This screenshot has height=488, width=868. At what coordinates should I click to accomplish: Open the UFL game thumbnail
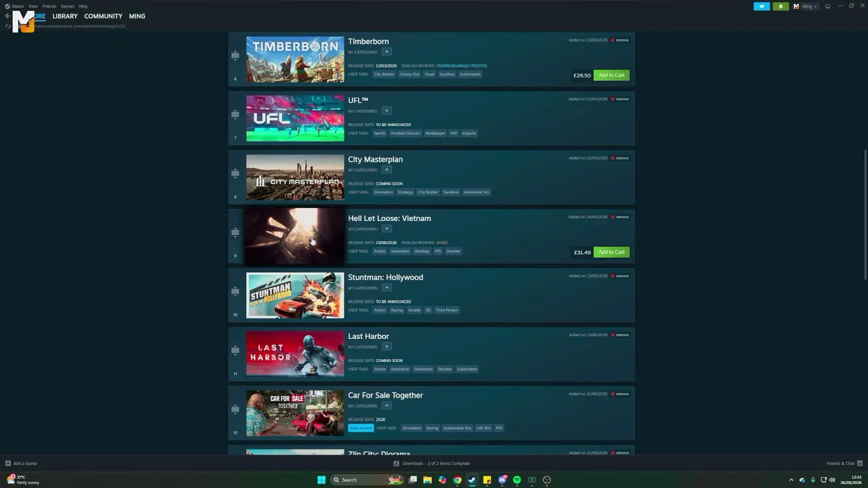click(x=295, y=119)
